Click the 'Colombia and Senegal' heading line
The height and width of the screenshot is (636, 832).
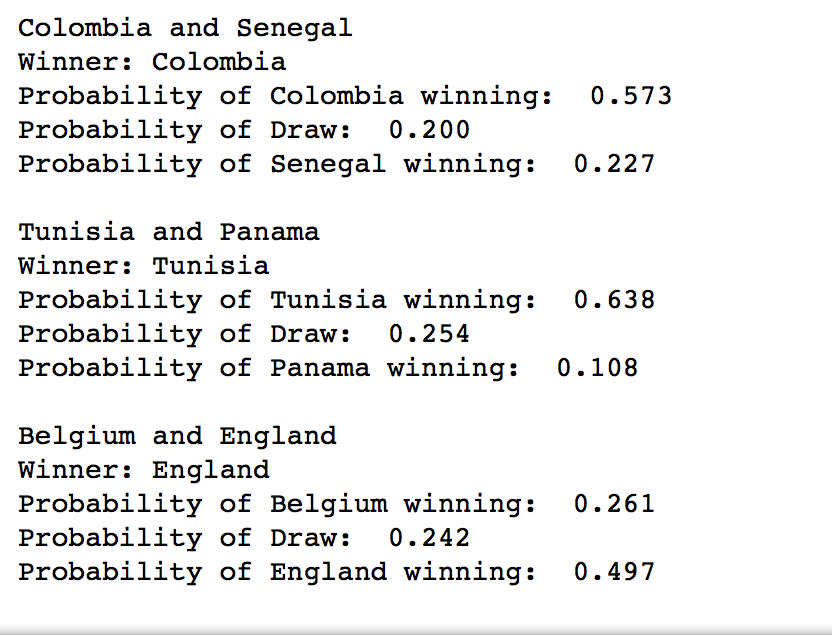[185, 29]
